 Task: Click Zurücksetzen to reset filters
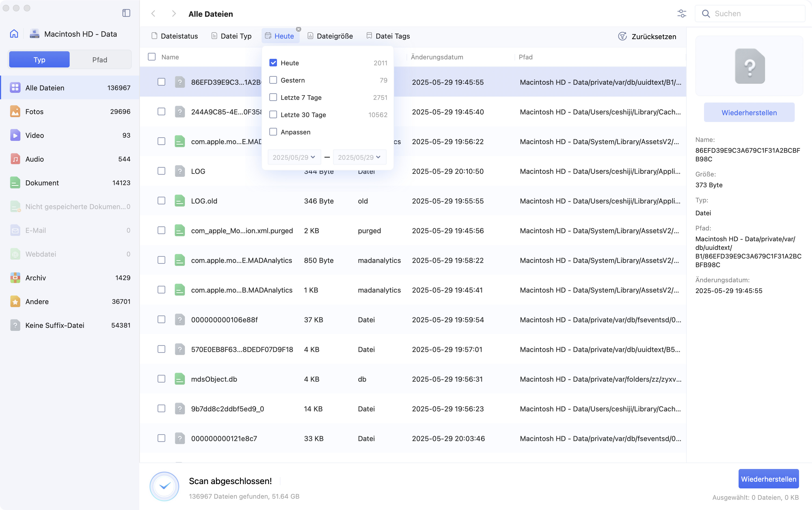(x=647, y=36)
